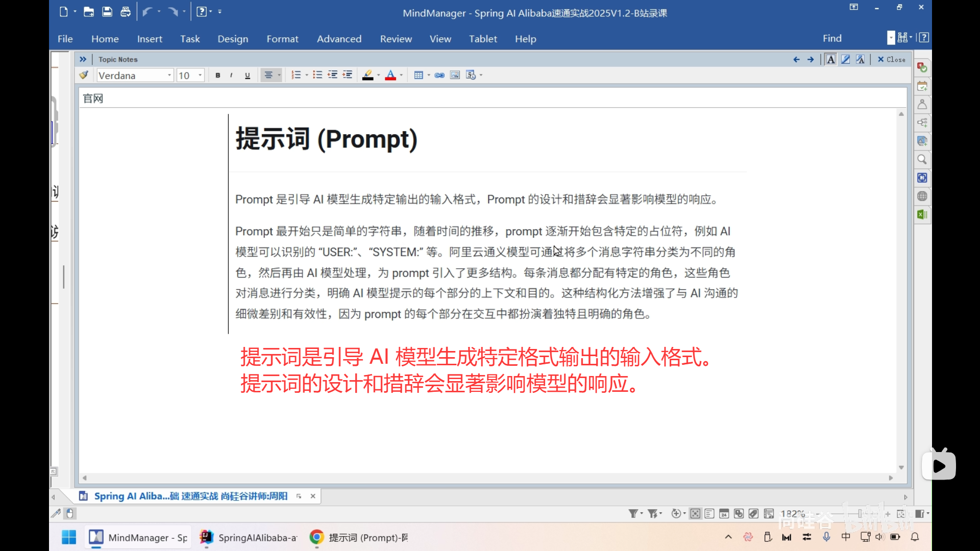Toggle italic formatting
The image size is (980, 551).
[x=231, y=75]
